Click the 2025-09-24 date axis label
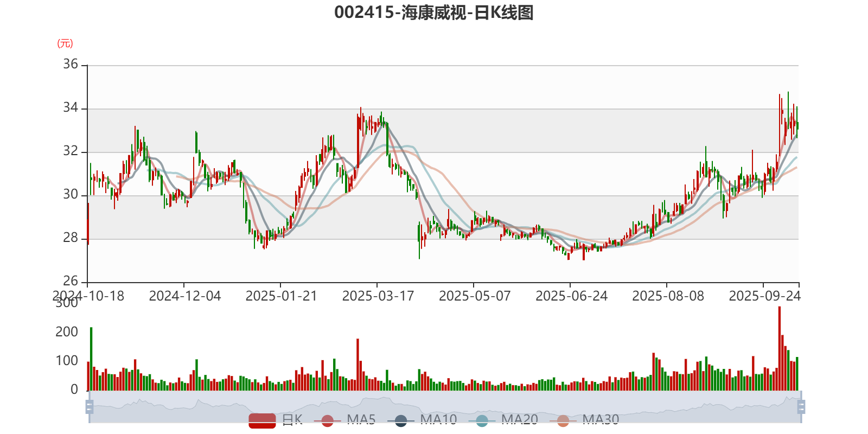This screenshot has width=868, height=434. pyautogui.click(x=764, y=296)
